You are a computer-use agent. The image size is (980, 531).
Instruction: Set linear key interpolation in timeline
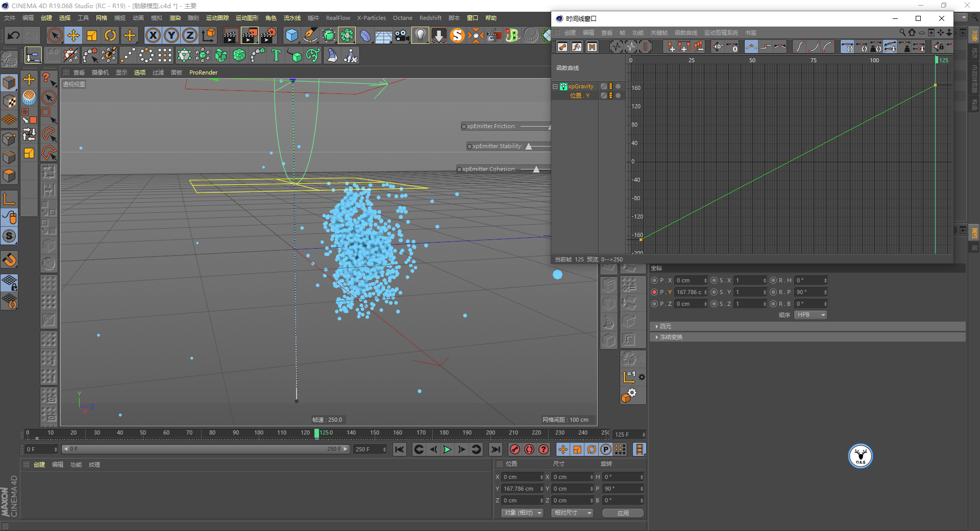pos(751,47)
